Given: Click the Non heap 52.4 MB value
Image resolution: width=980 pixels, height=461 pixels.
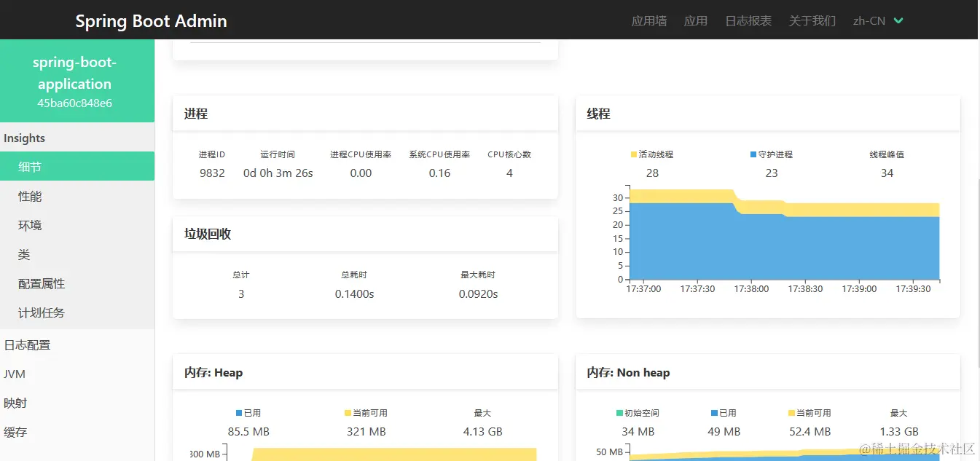Looking at the screenshot, I should pos(810,432).
